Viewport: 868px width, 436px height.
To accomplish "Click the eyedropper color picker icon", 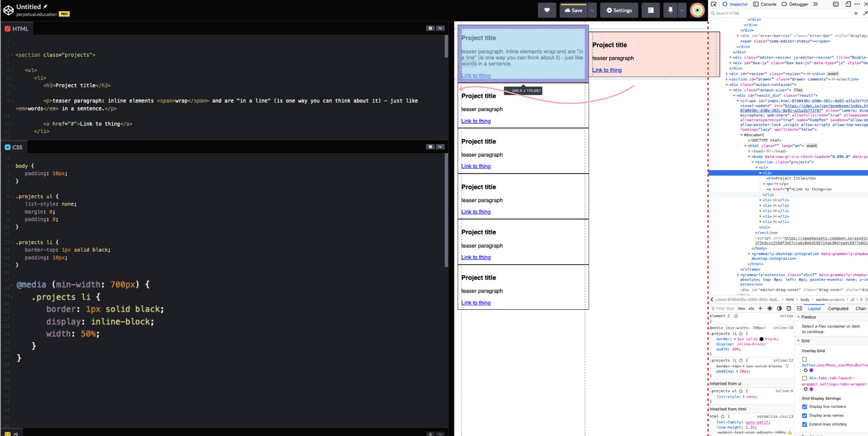I will pyautogui.click(x=865, y=13).
